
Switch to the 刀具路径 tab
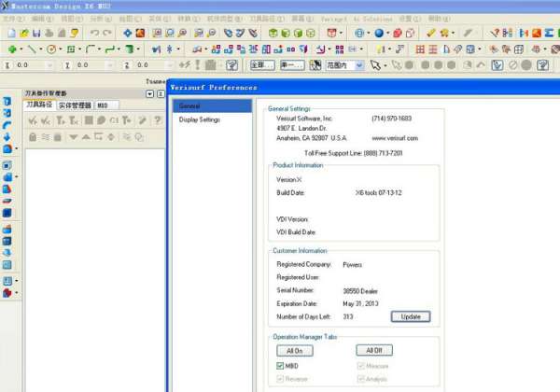(39, 105)
